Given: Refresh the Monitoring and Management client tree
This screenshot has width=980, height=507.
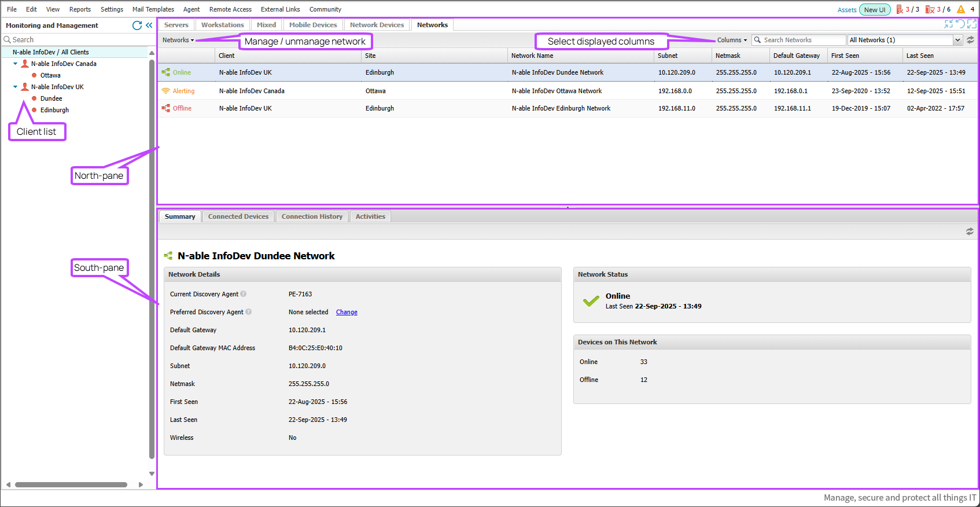Looking at the screenshot, I should tap(137, 25).
